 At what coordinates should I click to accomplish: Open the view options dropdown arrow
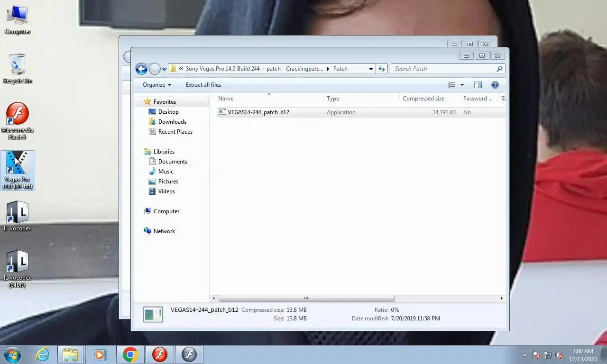(x=462, y=85)
